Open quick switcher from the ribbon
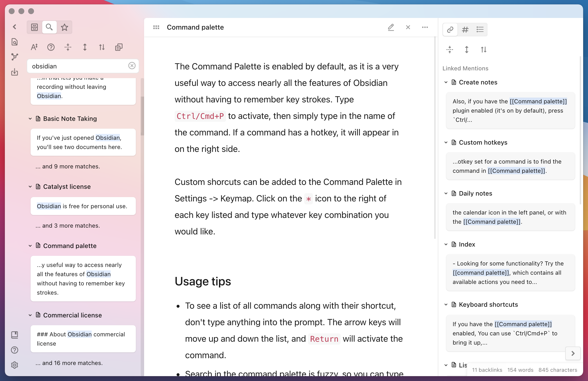 15,42
